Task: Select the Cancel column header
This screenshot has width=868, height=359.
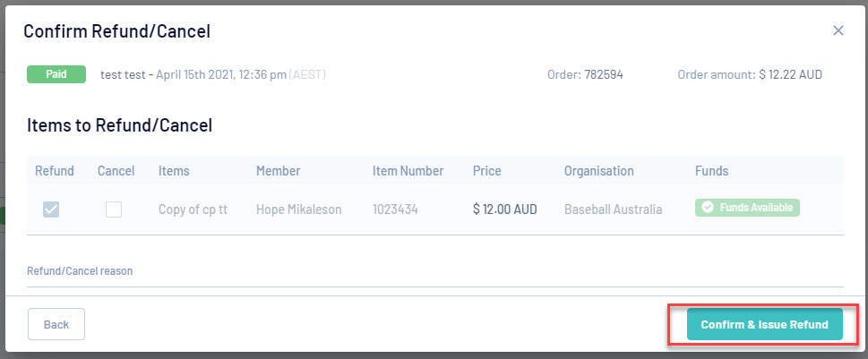Action: coord(116,171)
